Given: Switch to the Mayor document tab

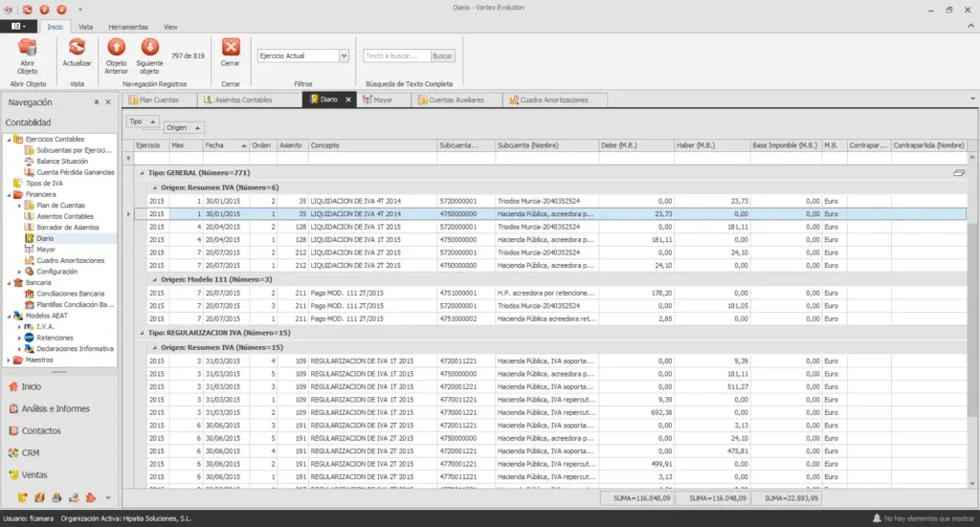Looking at the screenshot, I should point(383,99).
